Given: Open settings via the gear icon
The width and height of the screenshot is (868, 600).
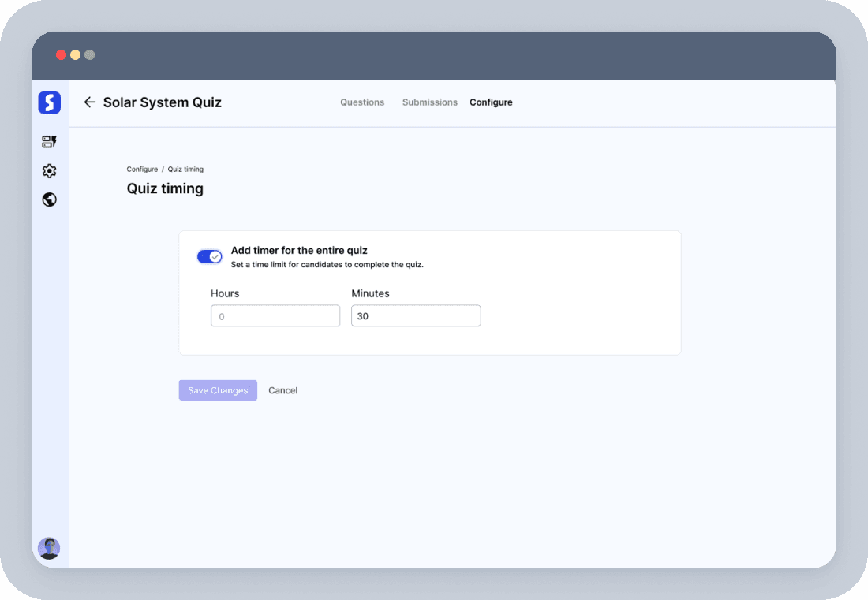Looking at the screenshot, I should 49,171.
